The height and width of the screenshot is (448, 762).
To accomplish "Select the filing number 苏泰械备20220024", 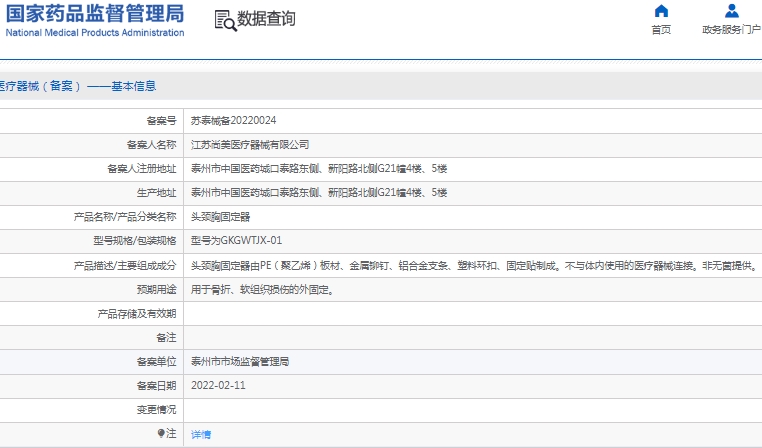I will (233, 121).
